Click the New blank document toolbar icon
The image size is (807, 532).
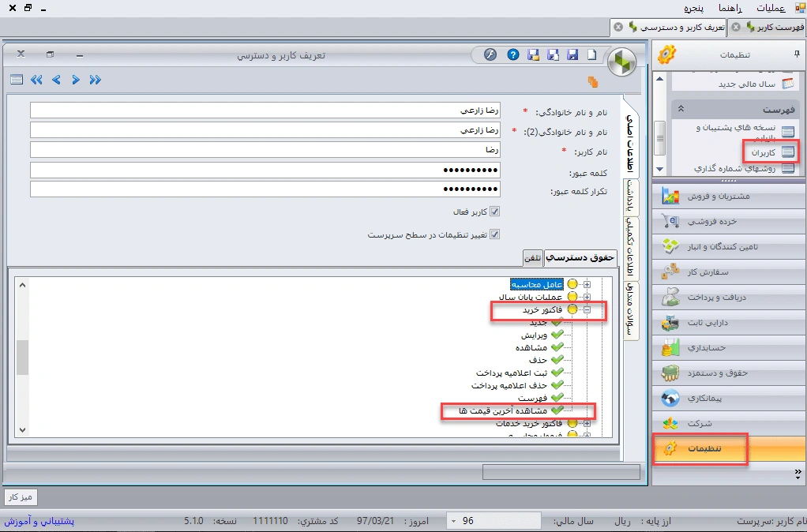pyautogui.click(x=593, y=56)
